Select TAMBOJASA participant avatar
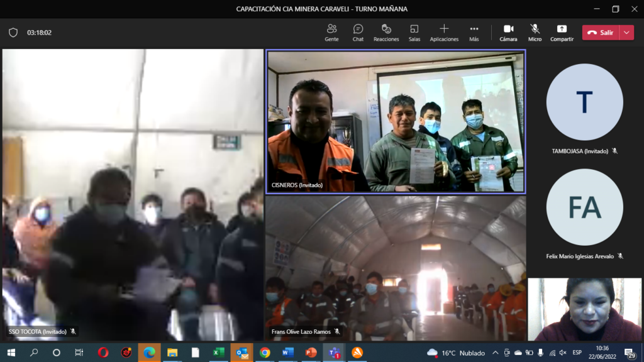The height and width of the screenshot is (362, 644). click(x=584, y=102)
